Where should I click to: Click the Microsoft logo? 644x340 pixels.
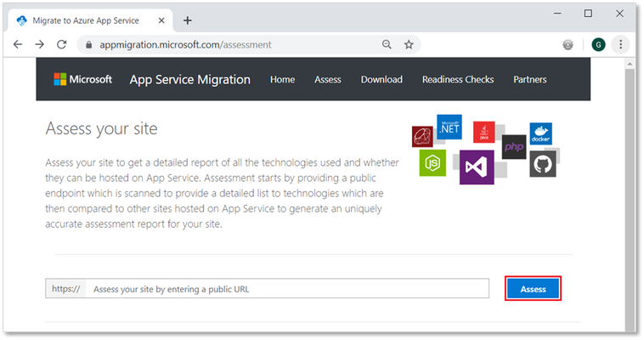tap(82, 79)
